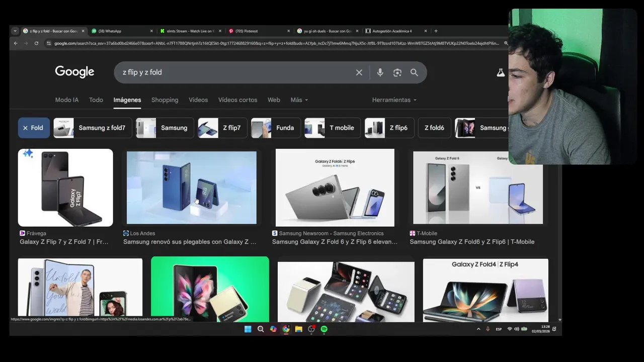Clear the search box with the X icon
Screen dimensions: 644x362
[359, 72]
